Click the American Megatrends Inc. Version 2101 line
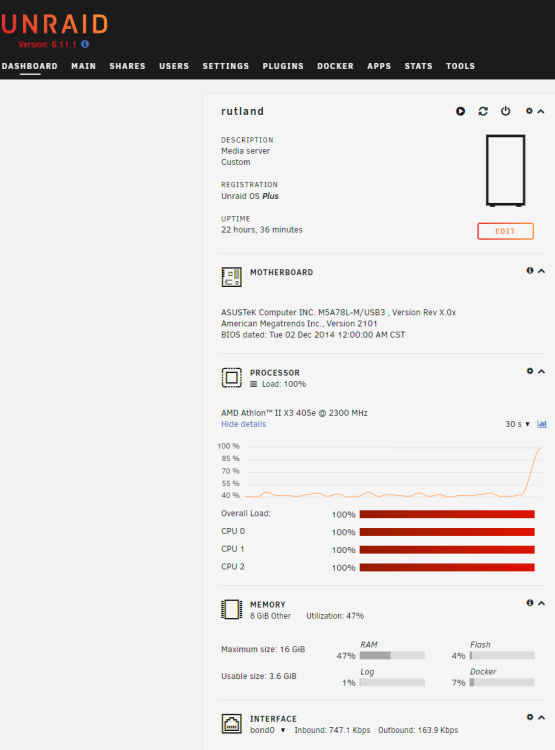 coord(299,324)
